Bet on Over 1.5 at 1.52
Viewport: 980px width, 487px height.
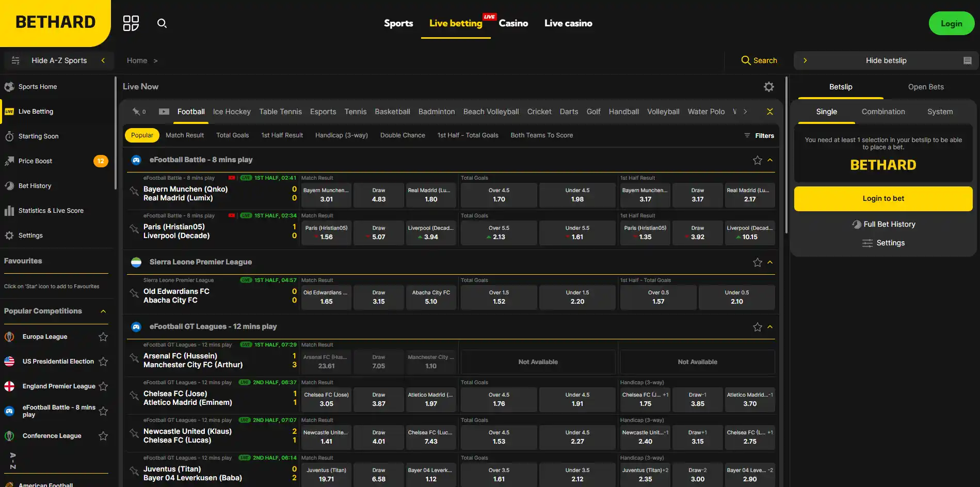[499, 297]
